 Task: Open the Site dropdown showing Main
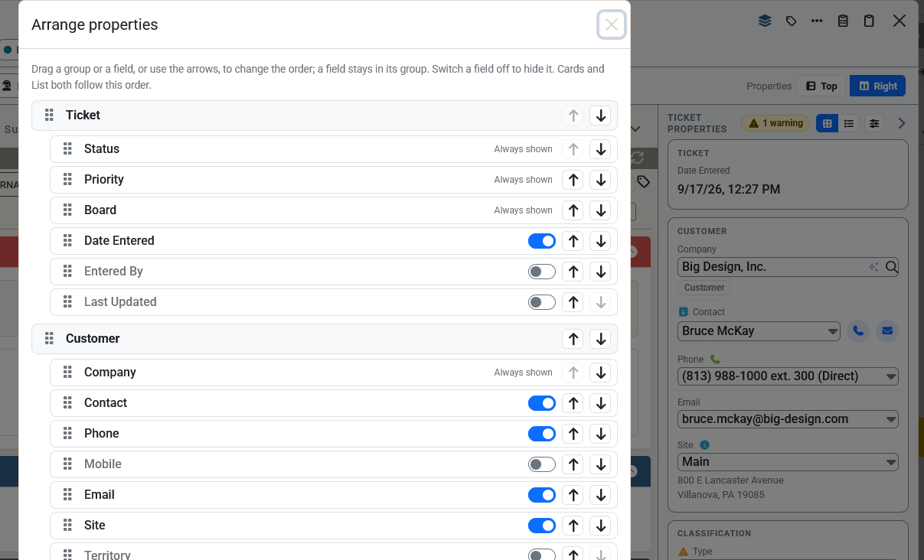(x=788, y=462)
